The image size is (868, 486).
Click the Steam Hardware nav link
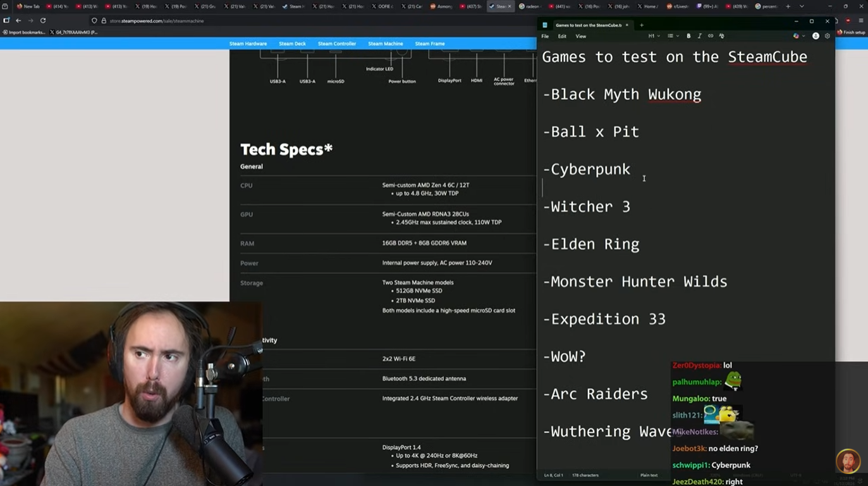(248, 44)
